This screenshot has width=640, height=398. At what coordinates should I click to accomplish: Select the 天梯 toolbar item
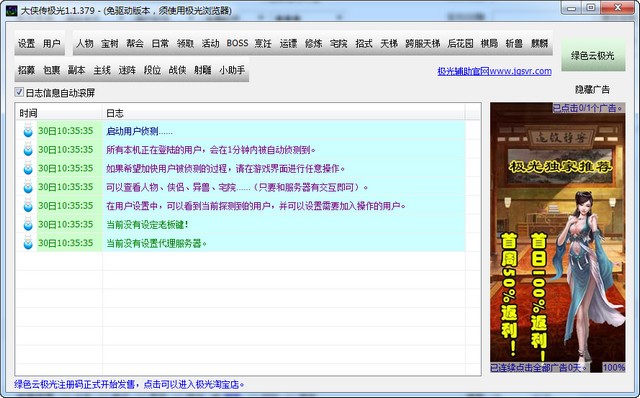[389, 43]
